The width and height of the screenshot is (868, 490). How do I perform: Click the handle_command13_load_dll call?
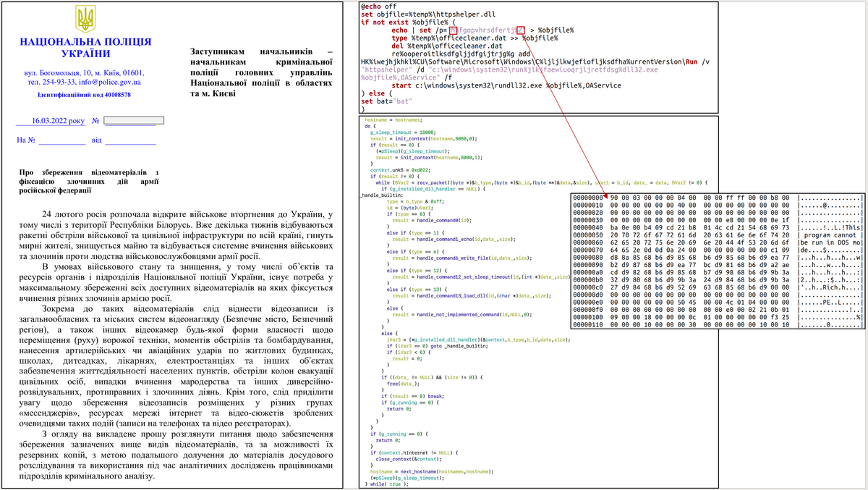pyautogui.click(x=484, y=295)
